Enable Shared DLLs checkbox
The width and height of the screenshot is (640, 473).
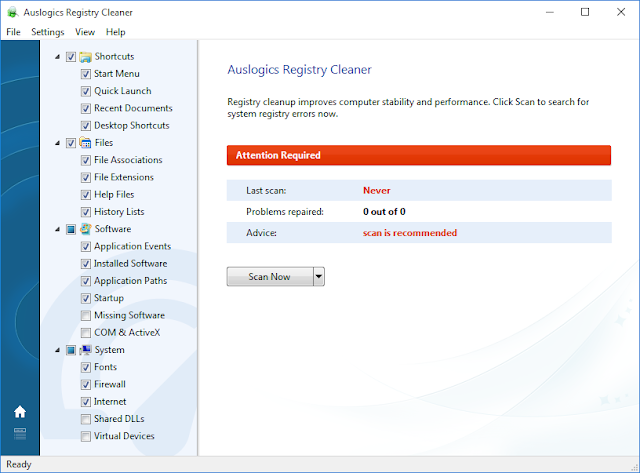86,419
